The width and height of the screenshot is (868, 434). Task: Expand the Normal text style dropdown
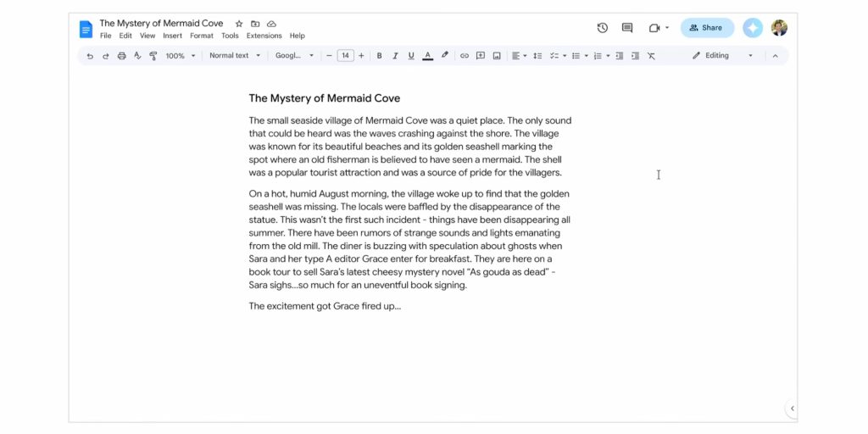coord(234,56)
